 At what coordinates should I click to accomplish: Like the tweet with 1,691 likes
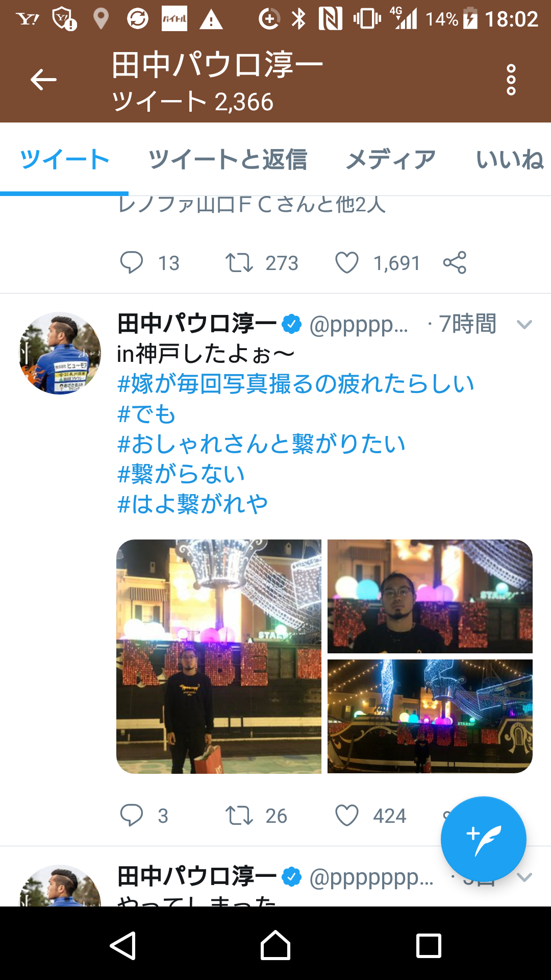[347, 263]
